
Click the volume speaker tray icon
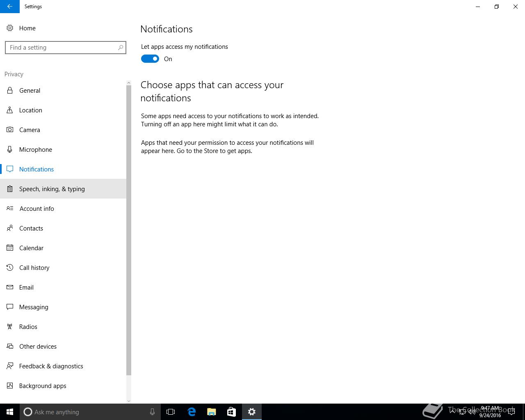tap(472, 412)
